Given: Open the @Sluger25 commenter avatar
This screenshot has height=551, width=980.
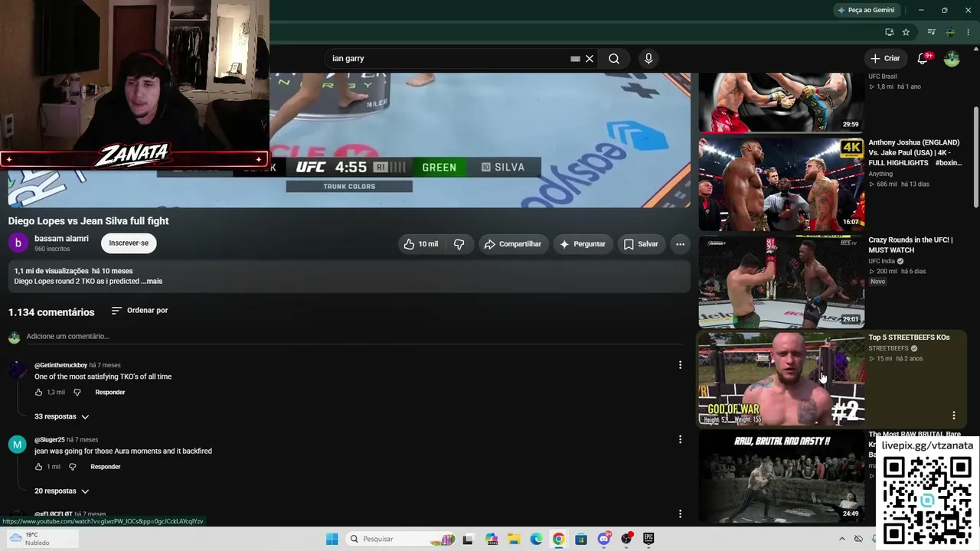Looking at the screenshot, I should click(x=17, y=445).
